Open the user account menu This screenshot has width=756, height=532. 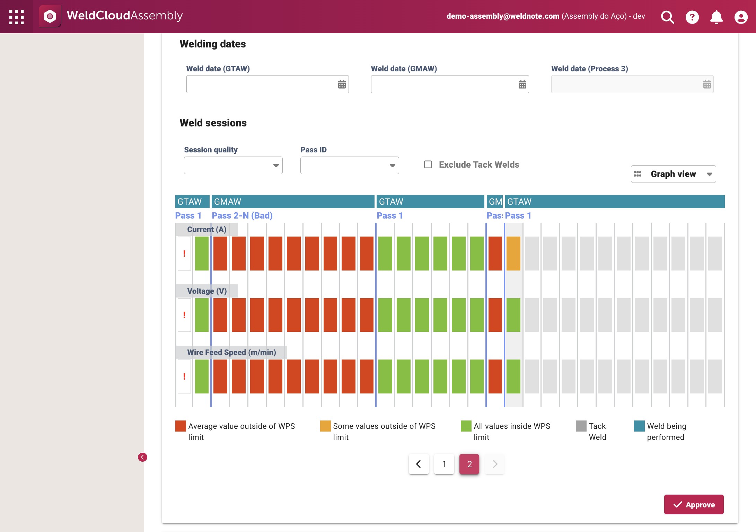tap(741, 17)
